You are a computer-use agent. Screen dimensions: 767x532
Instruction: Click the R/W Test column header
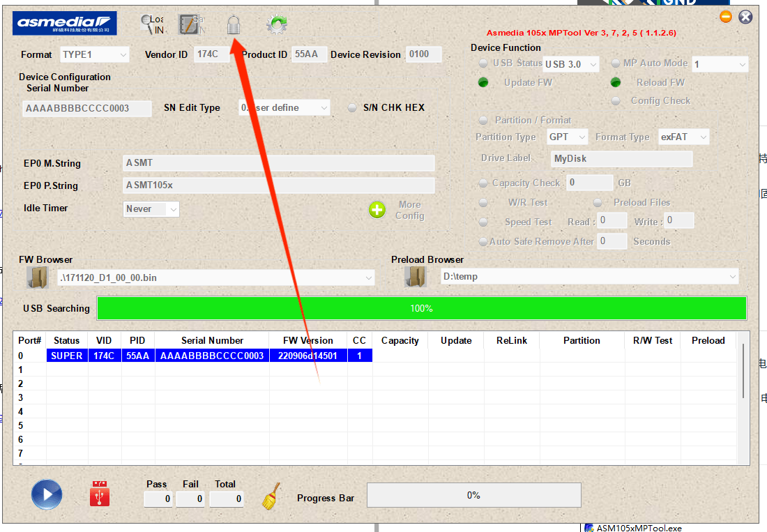tap(653, 340)
